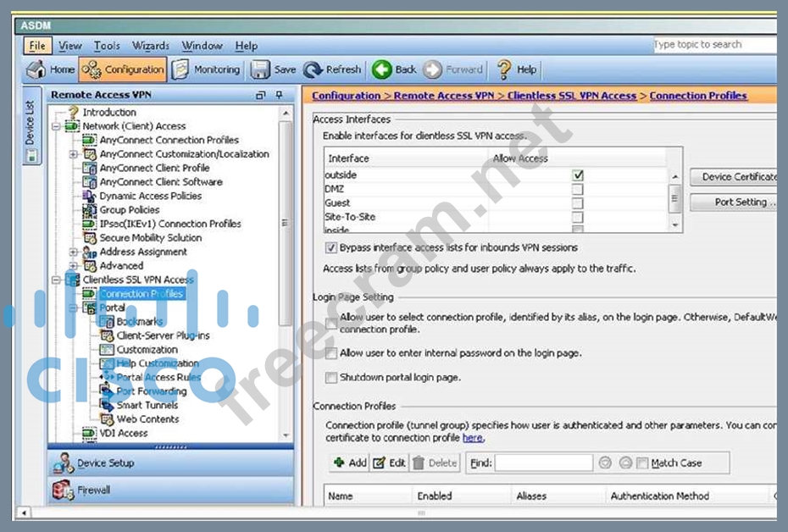Go Back using the green arrow
Image resolution: width=788 pixels, height=532 pixels.
[395, 69]
